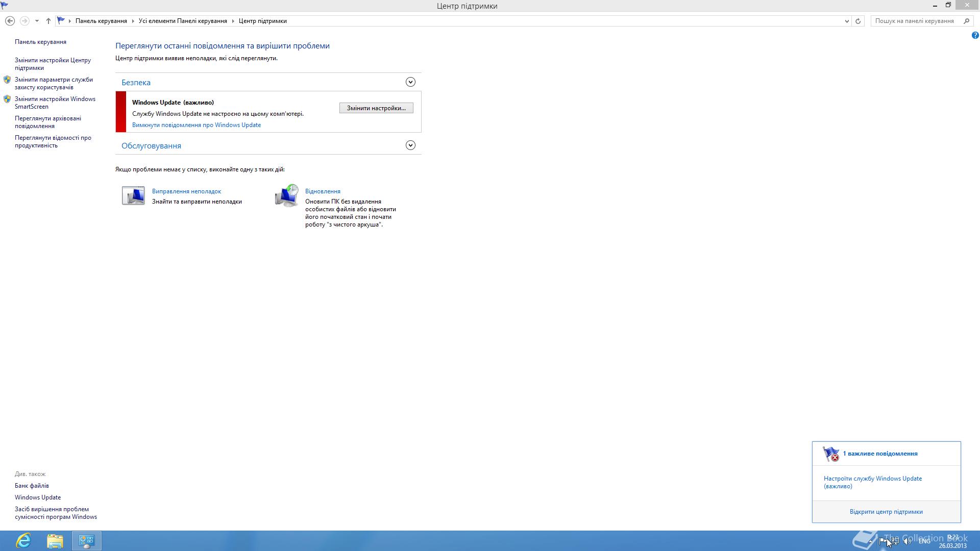Image resolution: width=980 pixels, height=551 pixels.
Task: Click the window title bar flag icon
Action: [5, 5]
